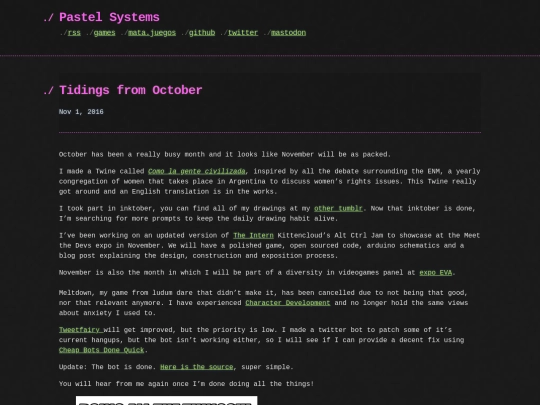Follow the Tweetfairy link
The width and height of the screenshot is (540, 405).
(x=81, y=330)
